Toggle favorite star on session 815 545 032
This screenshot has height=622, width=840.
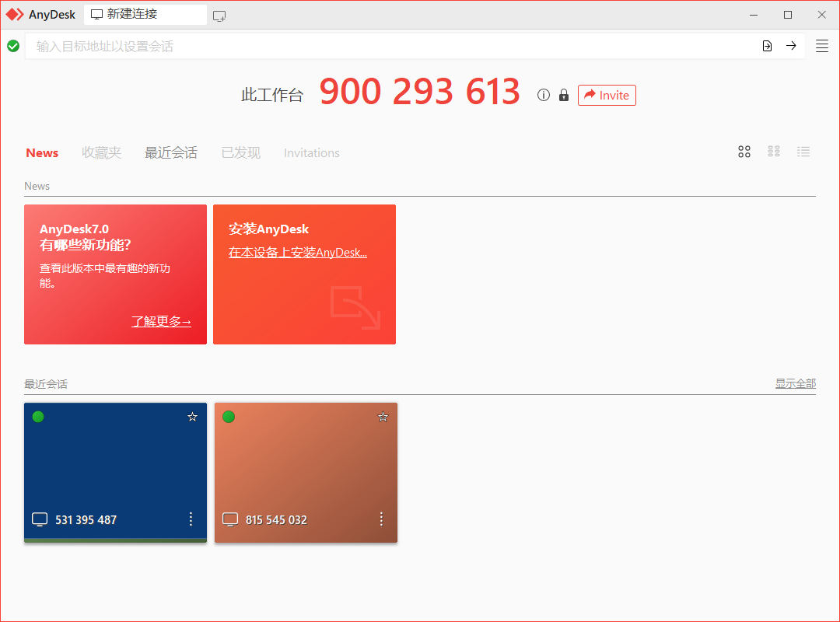tap(383, 417)
